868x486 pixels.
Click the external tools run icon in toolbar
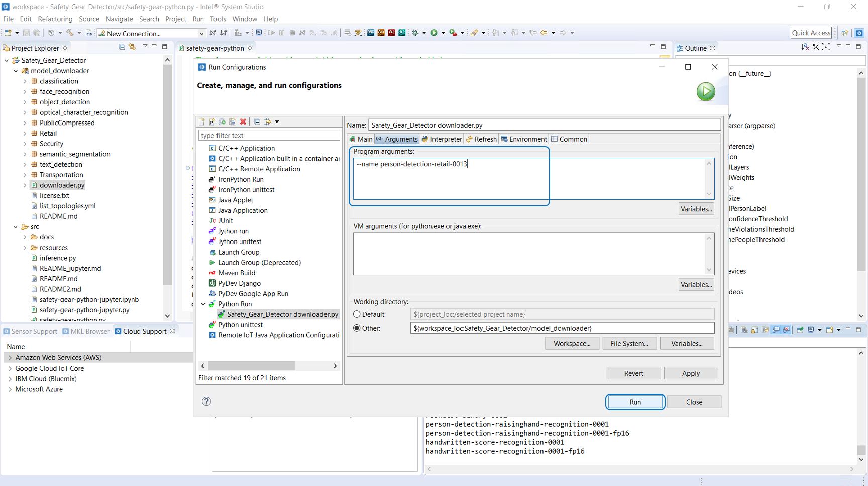pos(453,33)
